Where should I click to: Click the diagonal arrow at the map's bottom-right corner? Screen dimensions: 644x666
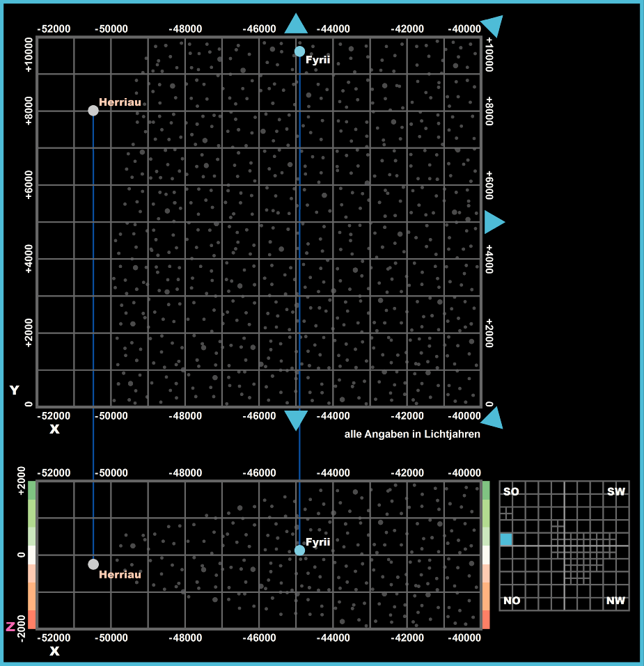pyautogui.click(x=493, y=418)
